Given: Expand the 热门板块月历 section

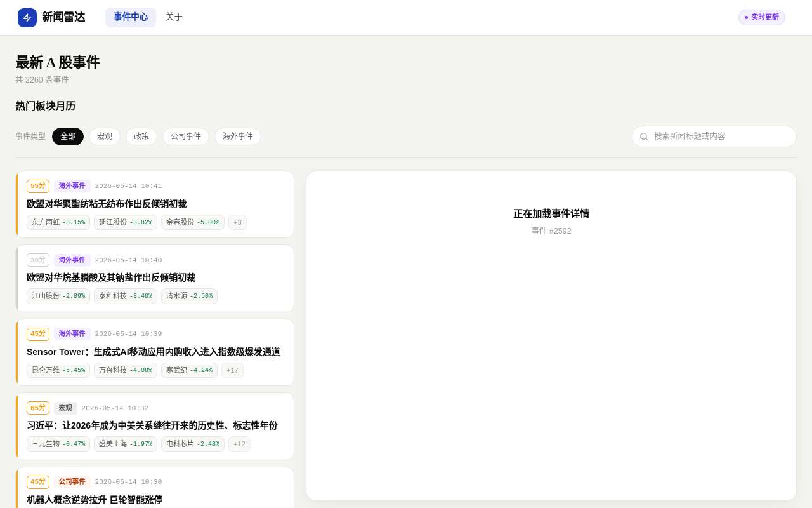Looking at the screenshot, I should point(46,106).
